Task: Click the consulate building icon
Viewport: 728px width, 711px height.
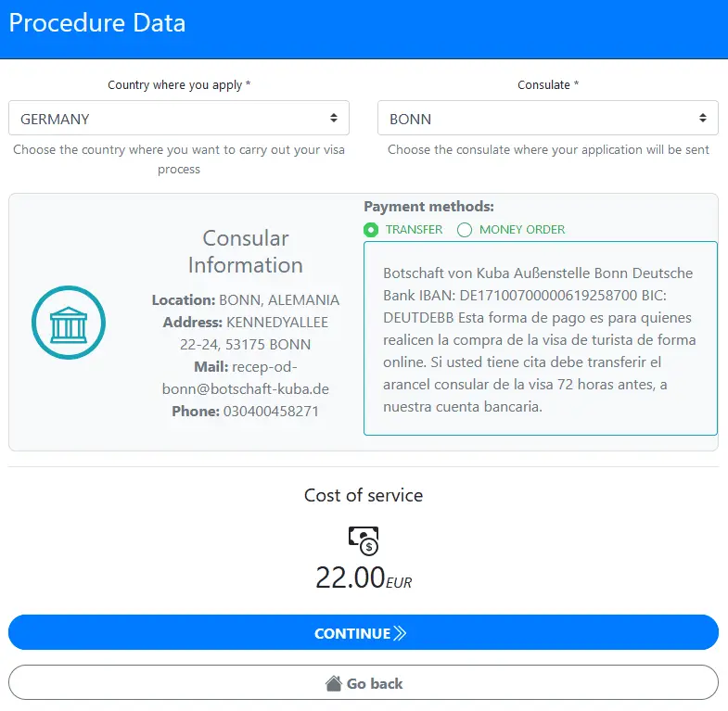Action: tap(69, 323)
